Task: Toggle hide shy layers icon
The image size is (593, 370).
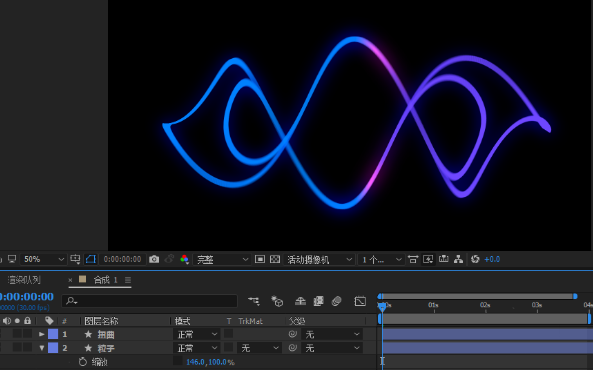Action: pos(300,301)
